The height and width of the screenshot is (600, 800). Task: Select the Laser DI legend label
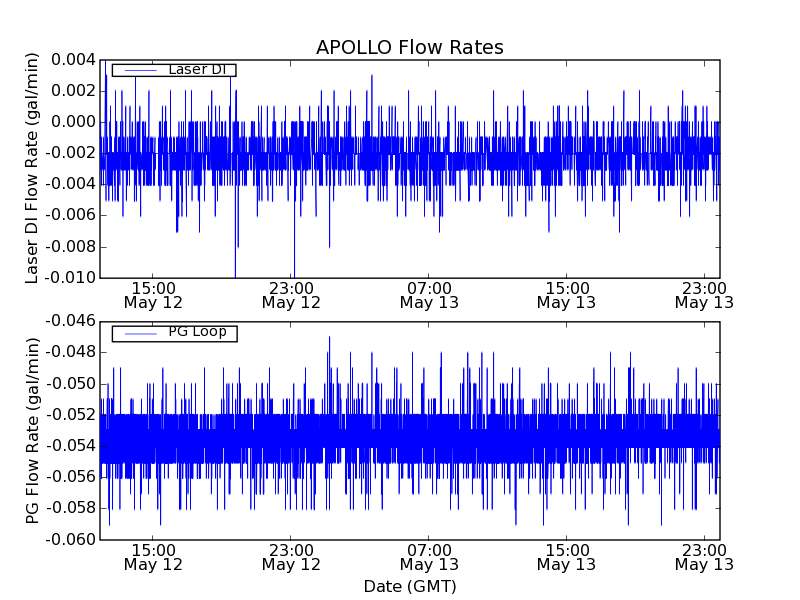[197, 69]
